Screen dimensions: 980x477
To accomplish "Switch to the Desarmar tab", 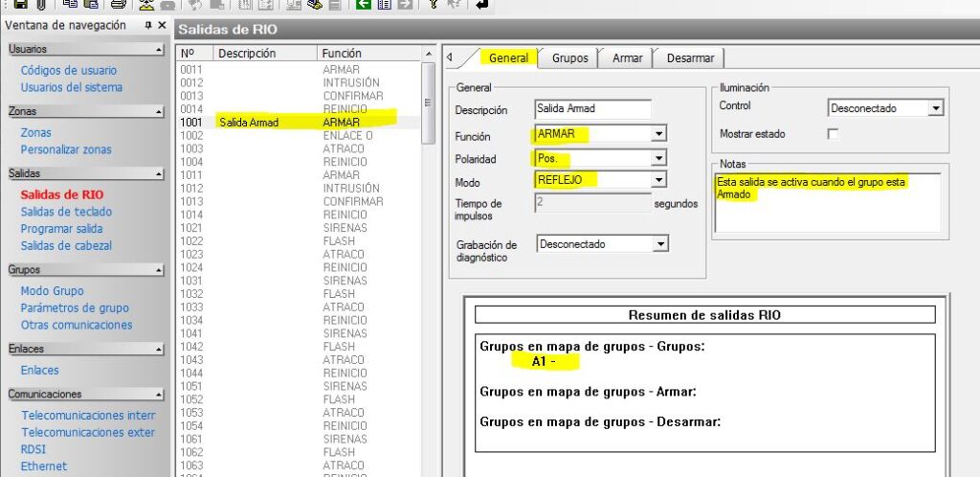I will (x=690, y=58).
